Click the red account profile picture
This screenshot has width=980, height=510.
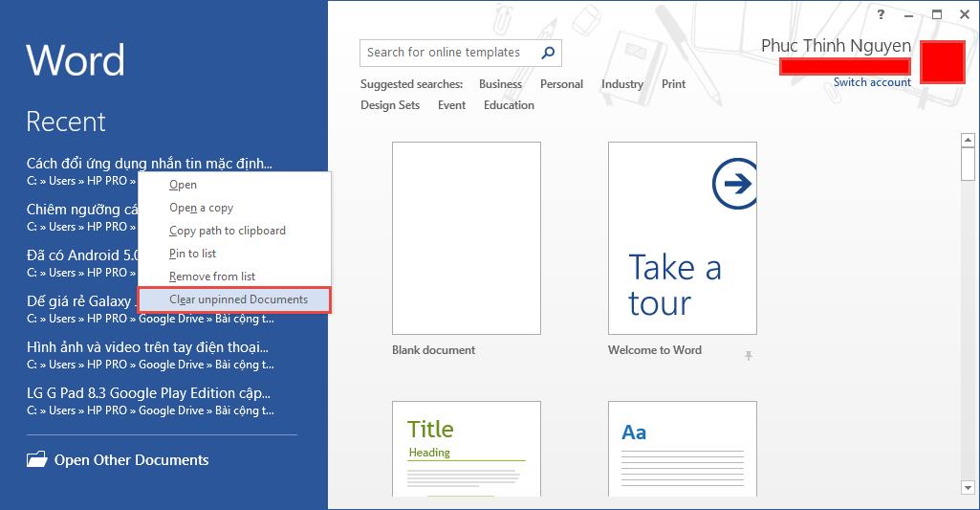pos(942,61)
